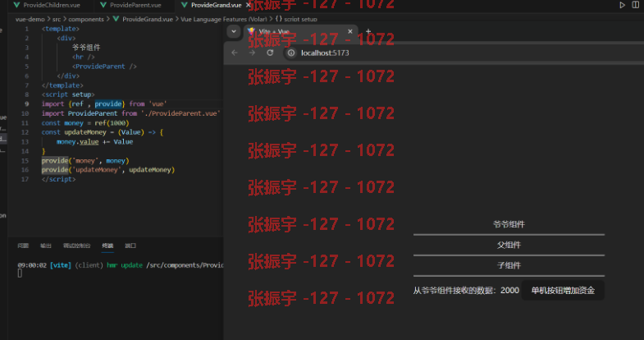
Task: Click hmr update message in terminal
Action: (x=125, y=265)
